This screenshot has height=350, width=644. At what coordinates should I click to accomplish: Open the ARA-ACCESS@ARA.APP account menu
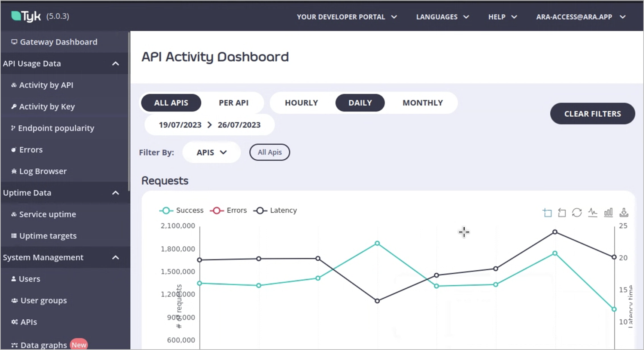coord(581,17)
